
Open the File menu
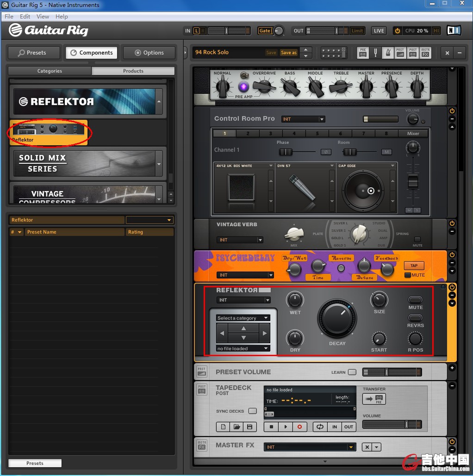click(x=9, y=16)
